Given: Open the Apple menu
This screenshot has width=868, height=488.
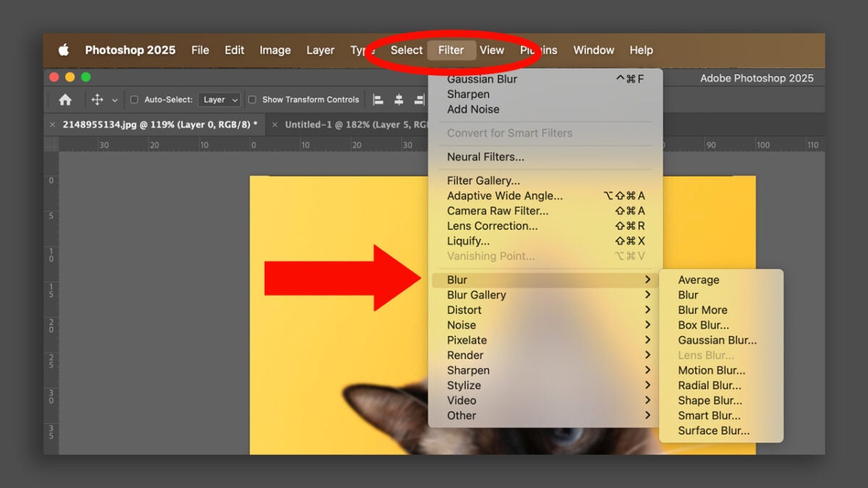Looking at the screenshot, I should (x=64, y=50).
